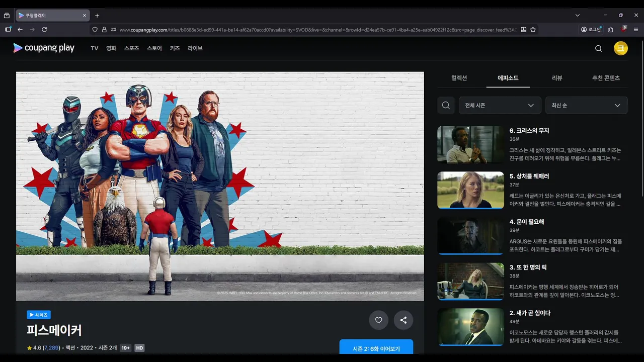
Task: Continue watching with 시즌 2: 6화 이어보기
Action: click(x=376, y=348)
